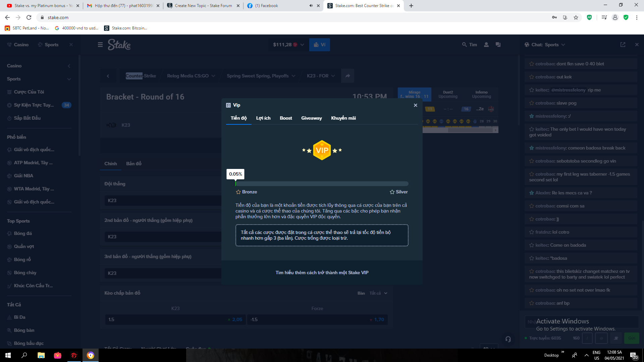644x362 pixels.
Task: Expand the Sports sidebar section
Action: click(69, 79)
